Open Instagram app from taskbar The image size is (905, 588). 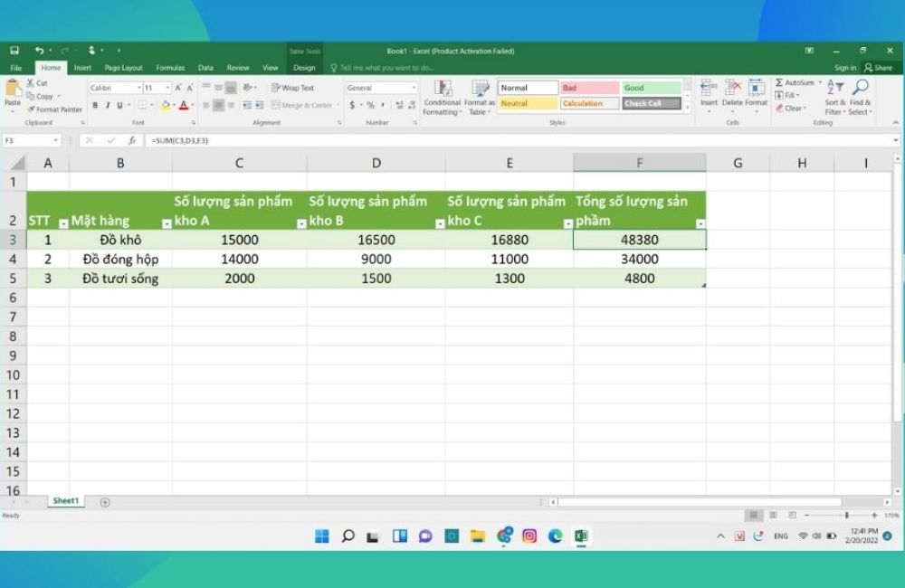point(529,536)
